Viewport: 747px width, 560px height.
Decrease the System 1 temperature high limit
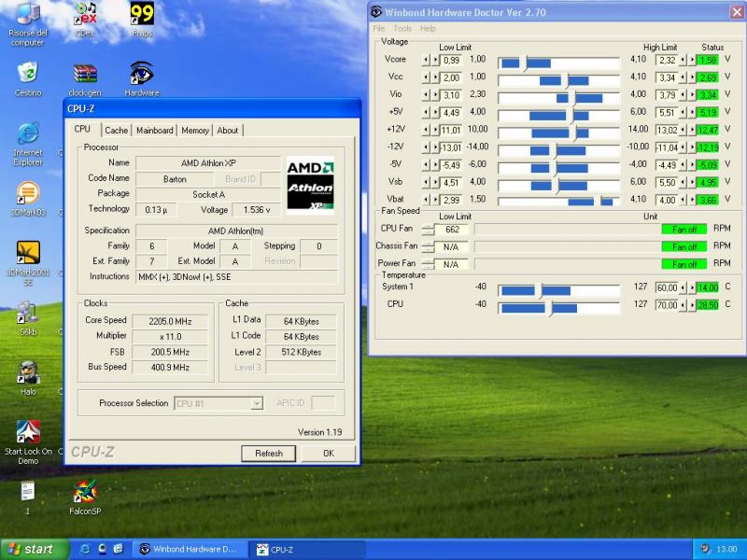[x=684, y=287]
